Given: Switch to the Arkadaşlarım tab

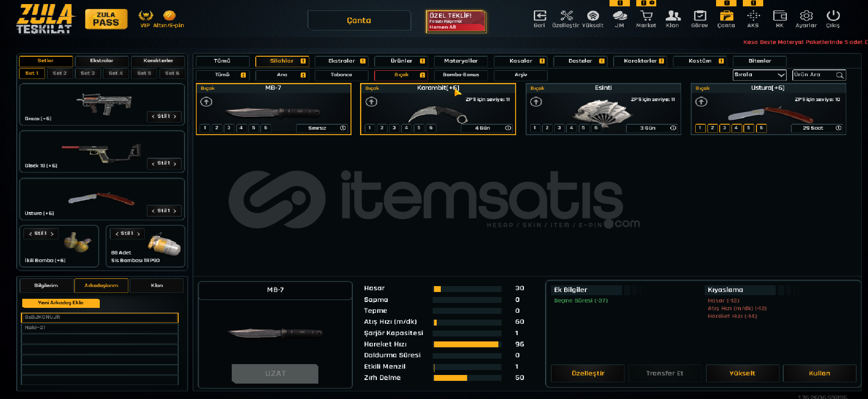Looking at the screenshot, I should (x=102, y=286).
